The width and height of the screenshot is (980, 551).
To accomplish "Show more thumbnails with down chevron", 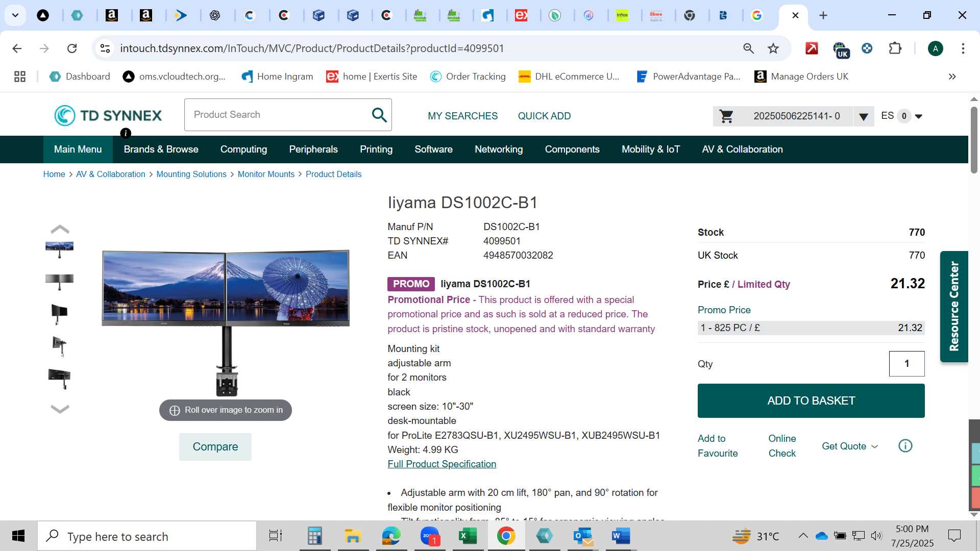I will (60, 409).
